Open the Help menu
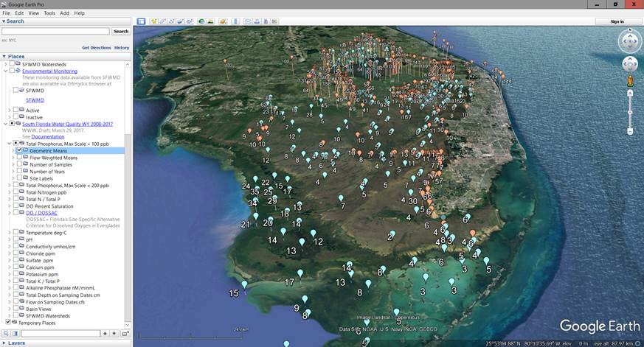This screenshot has height=347, width=644. coord(79,13)
